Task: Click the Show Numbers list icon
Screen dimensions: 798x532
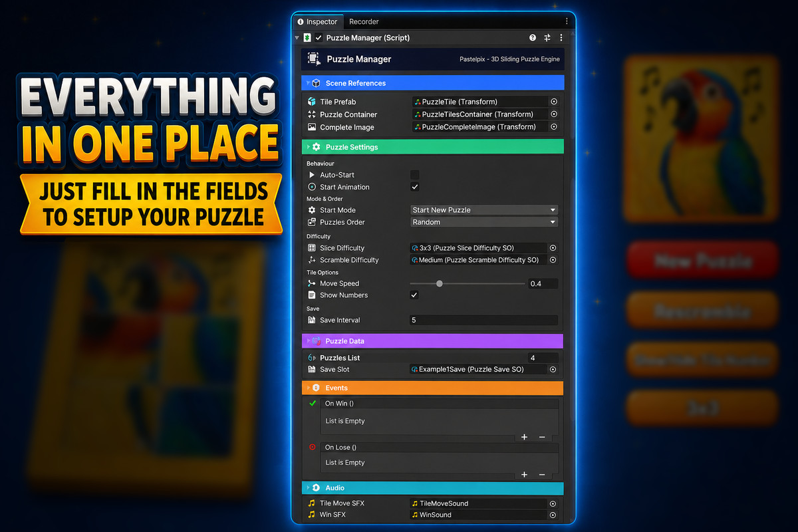Action: (x=312, y=295)
